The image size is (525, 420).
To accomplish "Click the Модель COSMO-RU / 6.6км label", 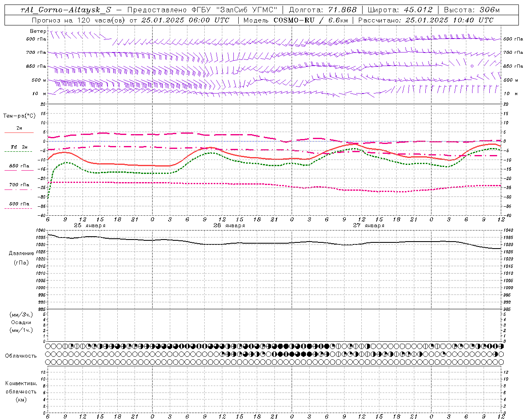I will pos(295,20).
